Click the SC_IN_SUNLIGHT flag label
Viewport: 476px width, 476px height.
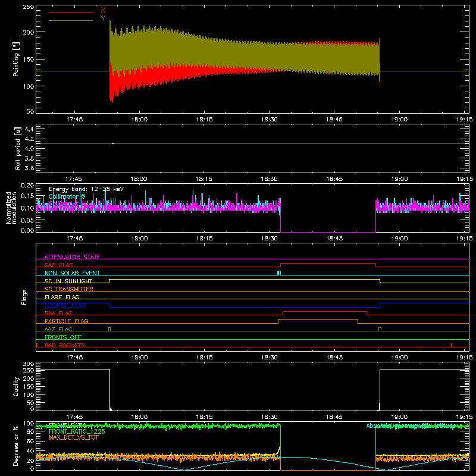pos(68,281)
